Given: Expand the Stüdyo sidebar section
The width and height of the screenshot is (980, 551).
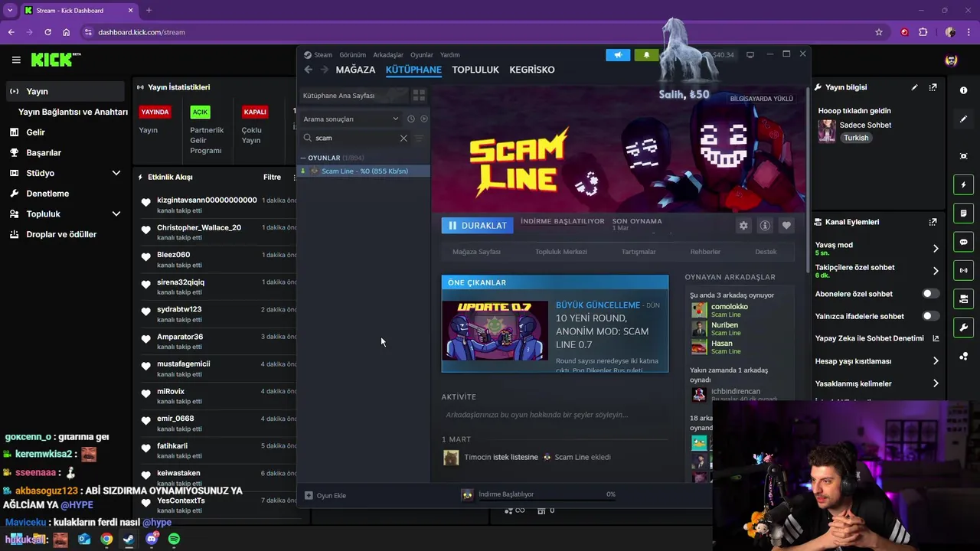Looking at the screenshot, I should tap(116, 173).
